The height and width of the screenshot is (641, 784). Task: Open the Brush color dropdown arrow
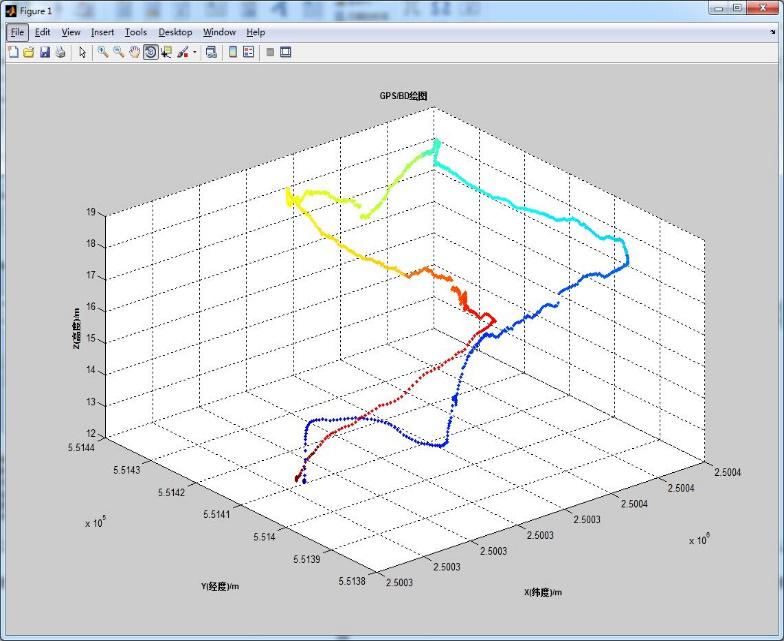coord(194,52)
